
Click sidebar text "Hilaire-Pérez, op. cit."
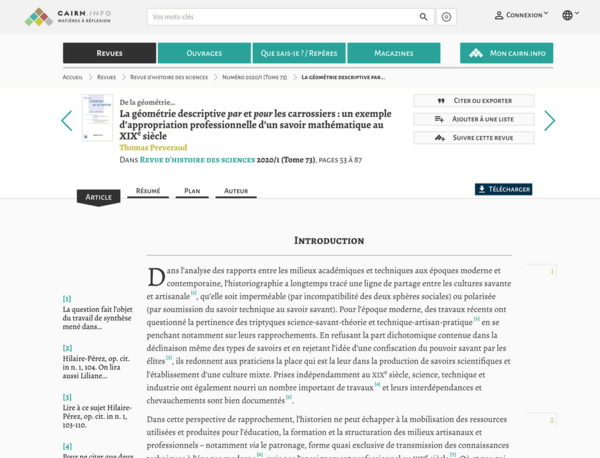(x=96, y=359)
